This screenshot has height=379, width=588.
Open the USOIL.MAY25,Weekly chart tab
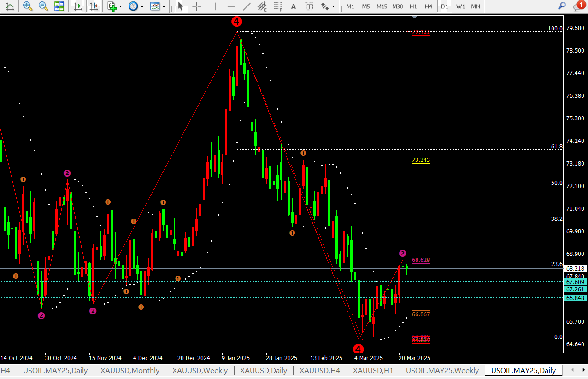click(442, 370)
